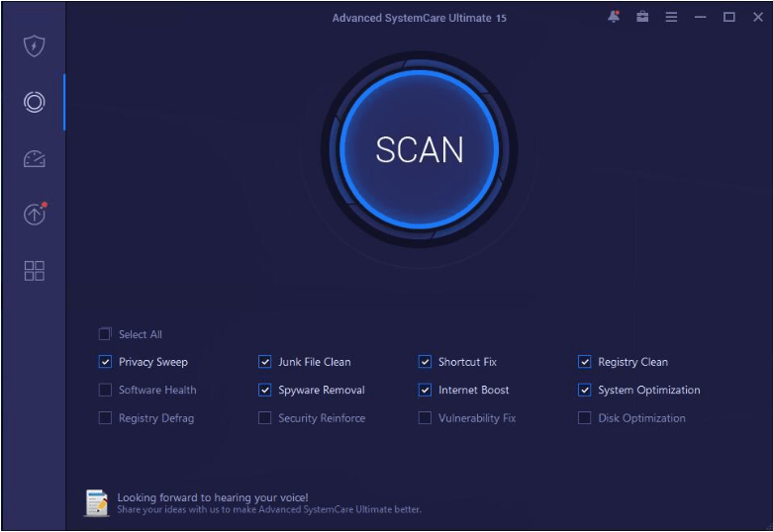Uncheck the Registry Clean checkbox
Viewport: 773px width, 532px height.
point(585,362)
